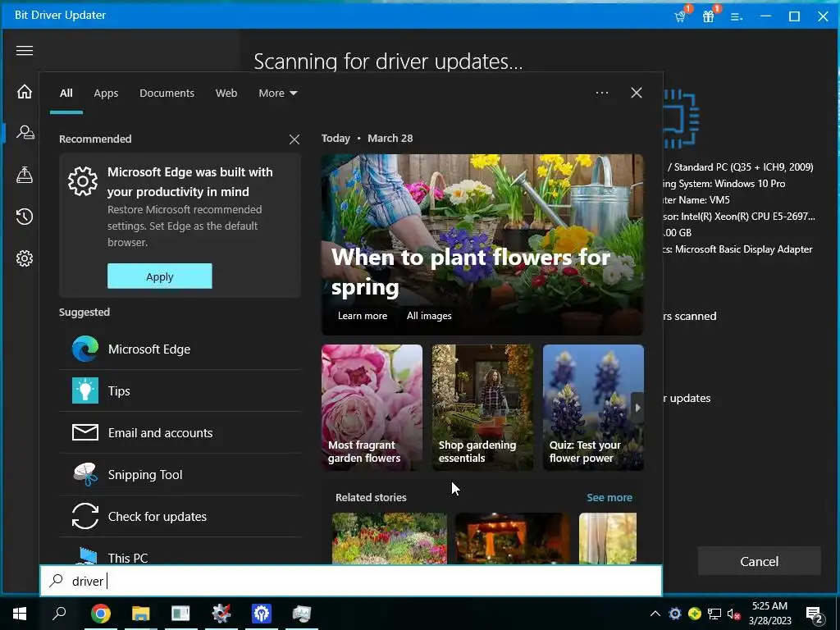The width and height of the screenshot is (840, 630).
Task: Open Microsoft Edge from Suggested list
Action: tap(180, 349)
